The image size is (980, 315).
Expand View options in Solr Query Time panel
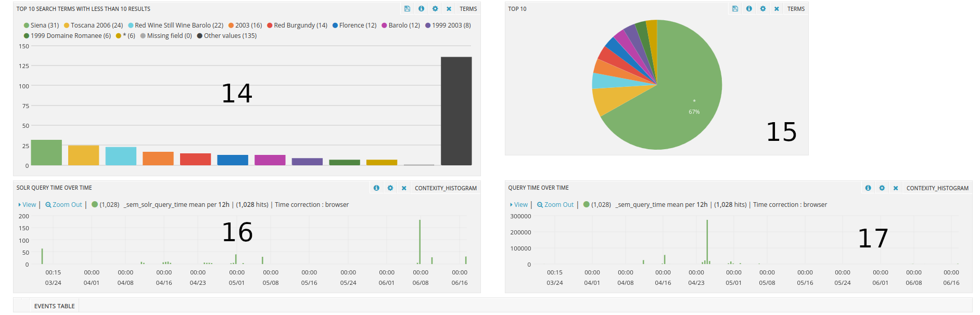click(x=27, y=205)
